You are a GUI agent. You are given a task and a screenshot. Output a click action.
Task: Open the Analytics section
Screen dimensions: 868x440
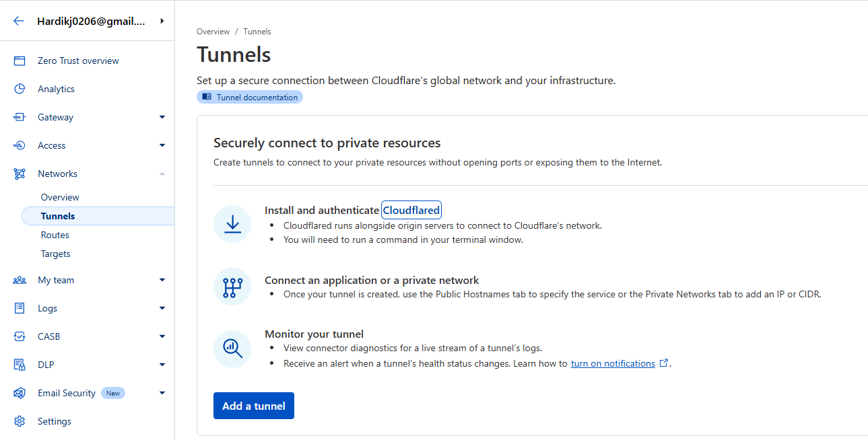56,89
